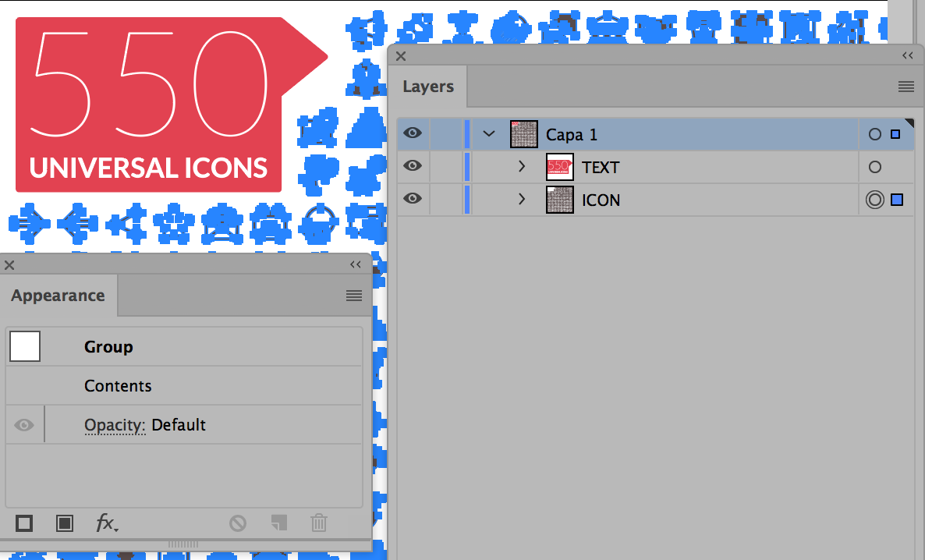Click the Appearance panel trash icon
Viewport: 925px width, 560px height.
coord(318,523)
